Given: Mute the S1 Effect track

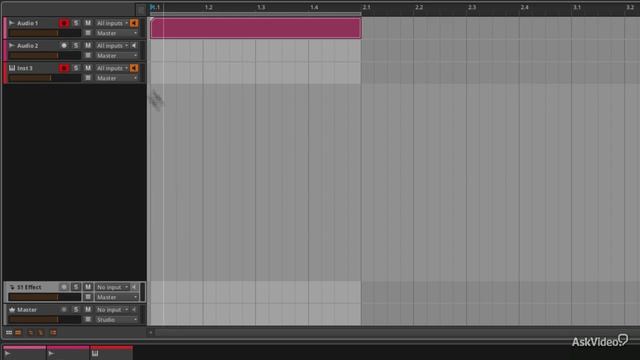Looking at the screenshot, I should click(x=88, y=287).
